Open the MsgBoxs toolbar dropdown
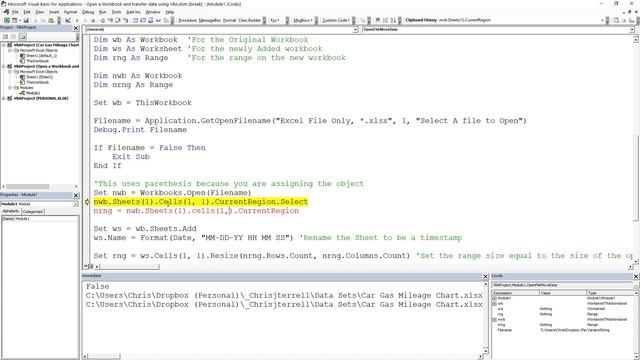Screen dimensions: 640x360 click(x=302, y=20)
